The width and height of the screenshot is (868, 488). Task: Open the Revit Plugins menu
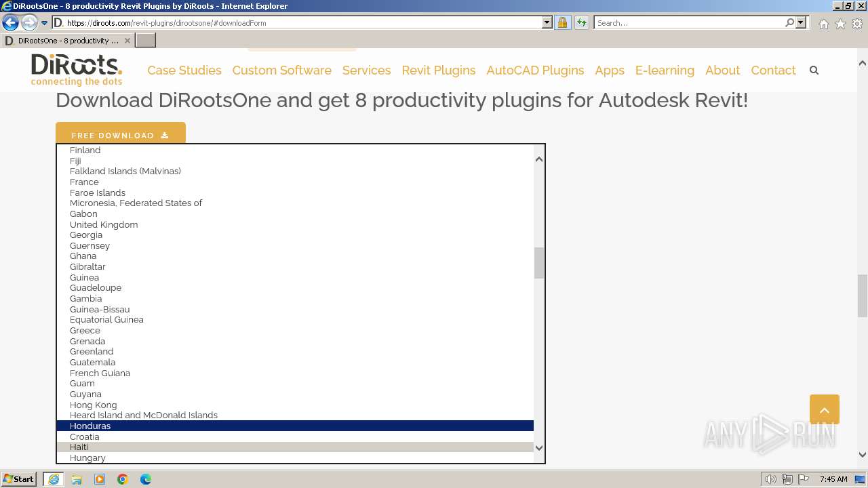pyautogui.click(x=439, y=70)
